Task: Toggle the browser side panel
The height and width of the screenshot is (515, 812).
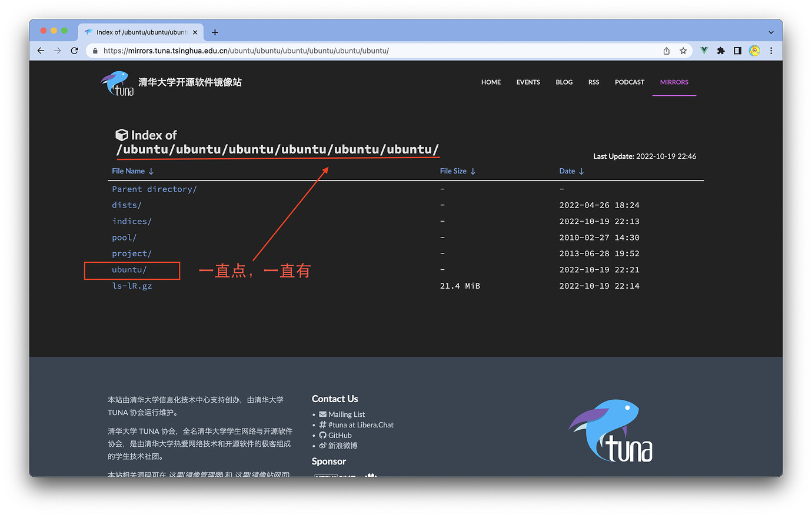Action: [x=737, y=51]
